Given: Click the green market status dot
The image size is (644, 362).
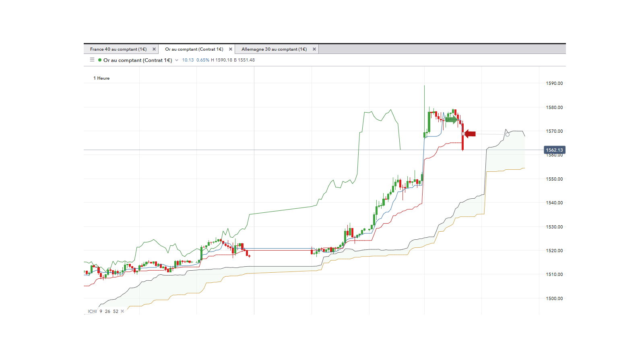Looking at the screenshot, I should pos(100,60).
